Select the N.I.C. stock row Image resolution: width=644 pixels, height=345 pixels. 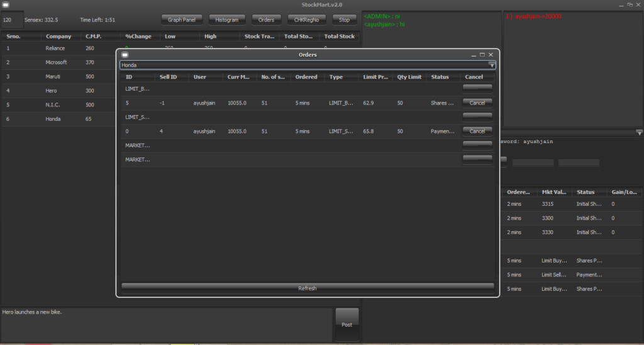[x=59, y=105]
